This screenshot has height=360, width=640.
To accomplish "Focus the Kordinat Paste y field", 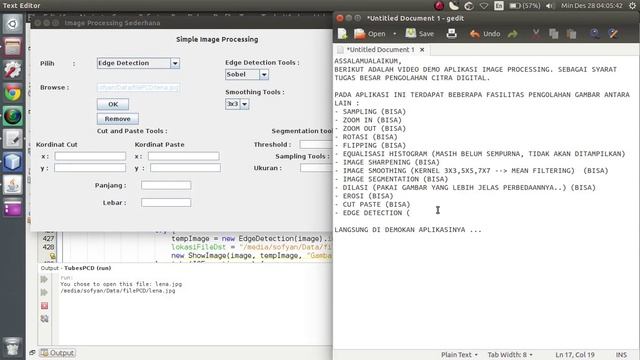I will point(185,168).
